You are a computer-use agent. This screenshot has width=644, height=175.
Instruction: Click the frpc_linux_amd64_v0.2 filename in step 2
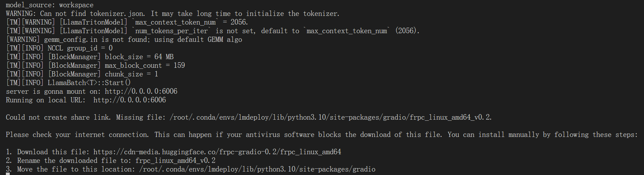(x=175, y=160)
